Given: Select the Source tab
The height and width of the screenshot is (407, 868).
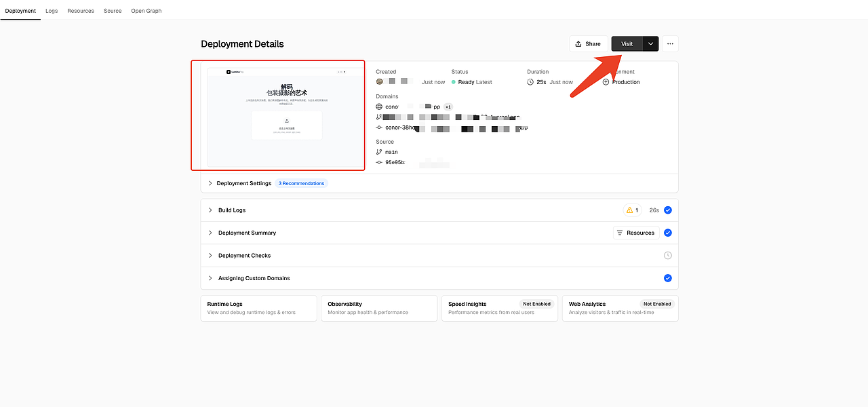Looking at the screenshot, I should tap(113, 11).
